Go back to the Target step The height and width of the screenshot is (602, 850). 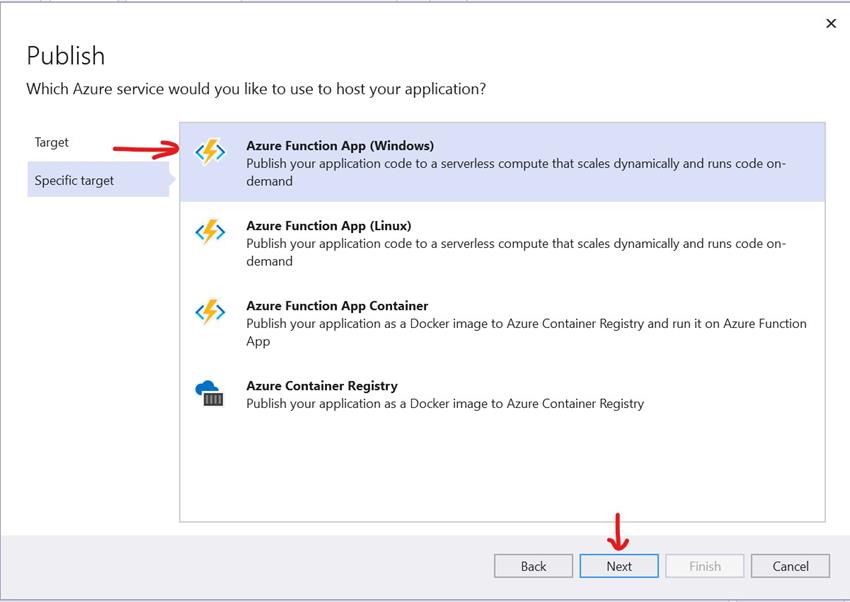pyautogui.click(x=52, y=142)
